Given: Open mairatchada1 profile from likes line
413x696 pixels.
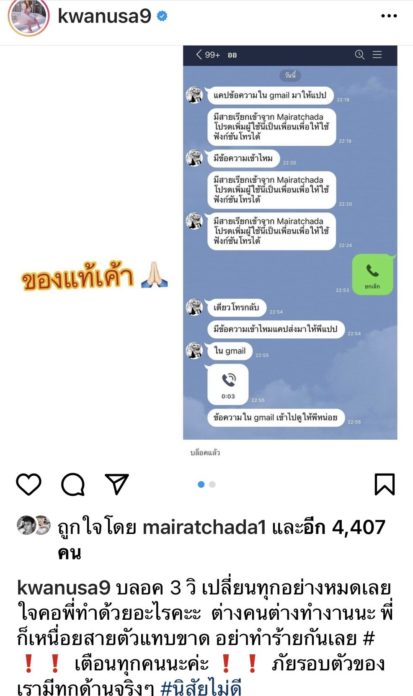Looking at the screenshot, I should click(x=204, y=527).
